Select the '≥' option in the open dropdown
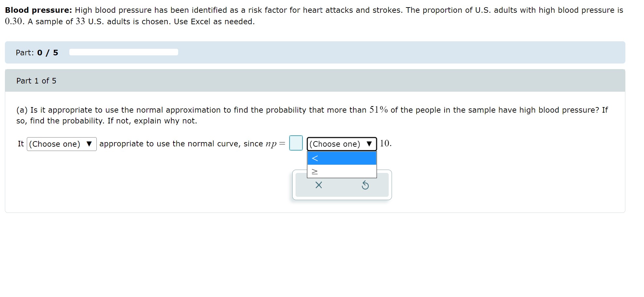 coord(341,171)
